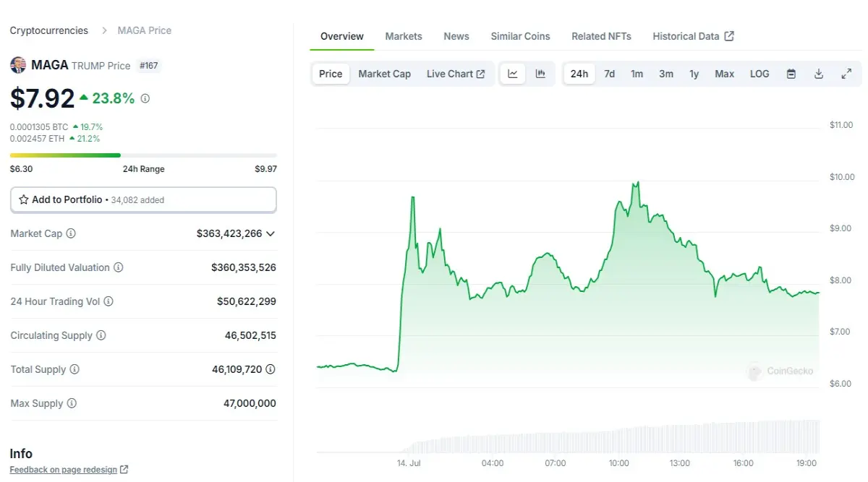Click the 0.002457 ETH value

click(38, 139)
